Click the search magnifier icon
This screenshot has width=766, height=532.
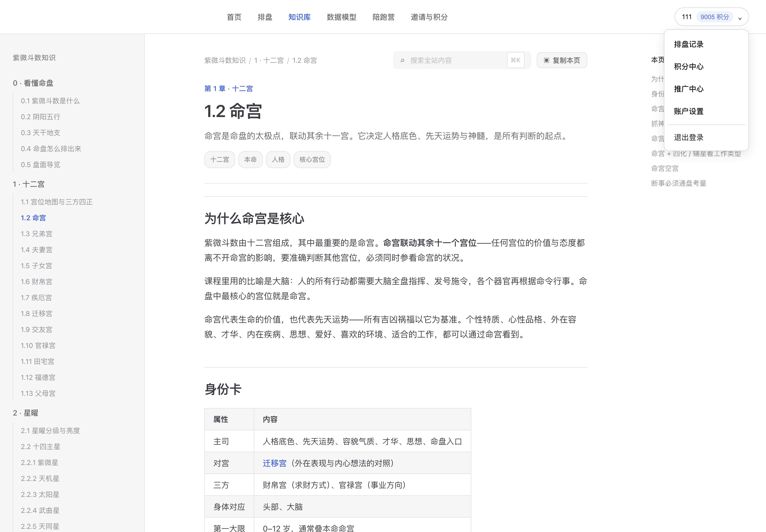coord(402,60)
